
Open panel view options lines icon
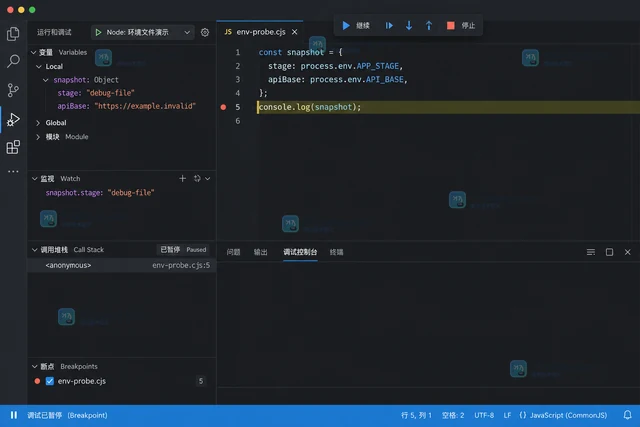[591, 252]
